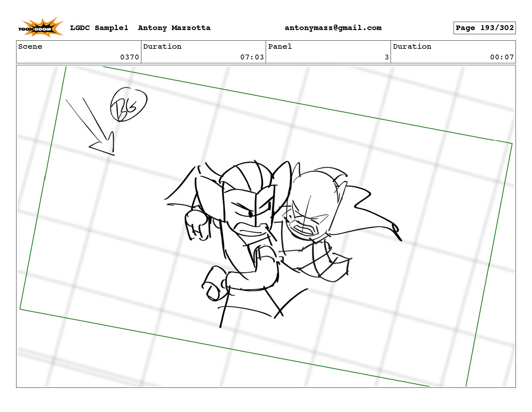Click the Toon Boom logo
The width and height of the screenshot is (532, 412).
(40, 27)
